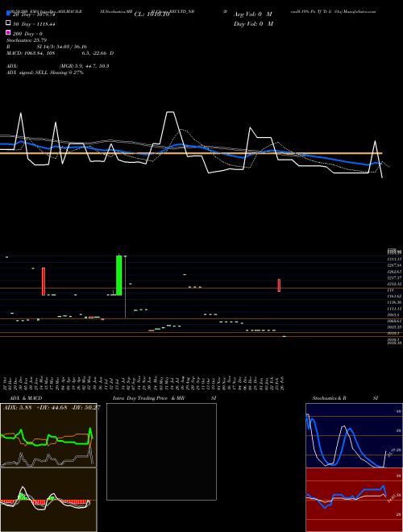Click the 'Day Vol: 0 M' label

[253, 23]
